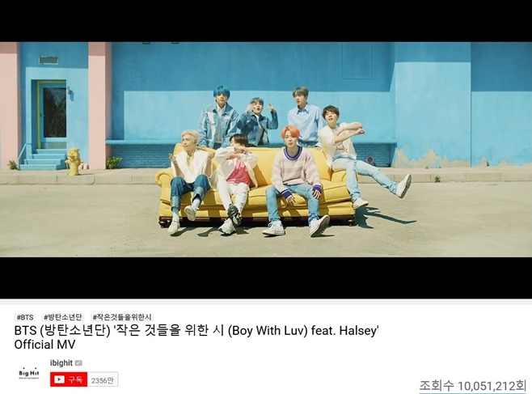Viewport: 532px width, 394px height.
Task: Click the top black letterbox bar
Action: [266, 21]
